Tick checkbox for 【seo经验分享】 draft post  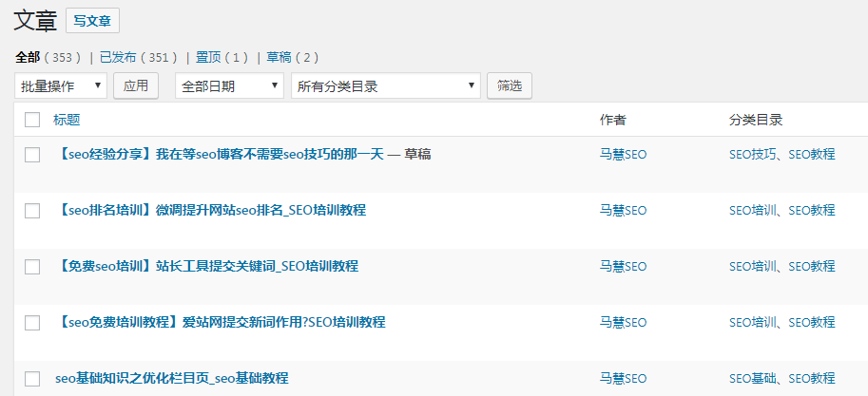tap(32, 155)
